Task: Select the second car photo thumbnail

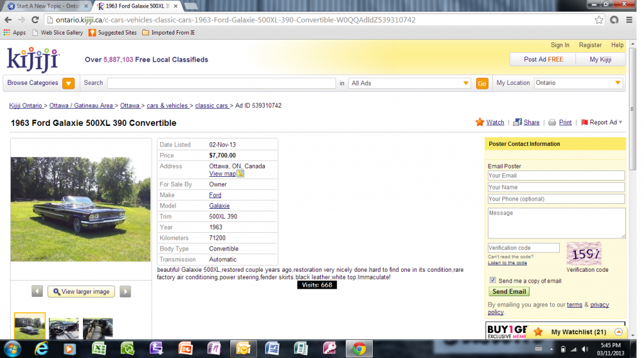Action: (64, 327)
